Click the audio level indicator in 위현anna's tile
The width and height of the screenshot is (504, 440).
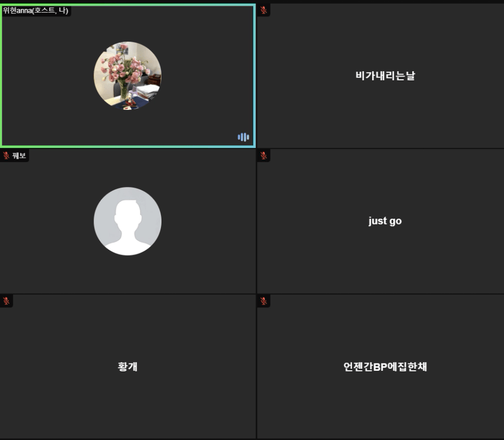tap(243, 137)
